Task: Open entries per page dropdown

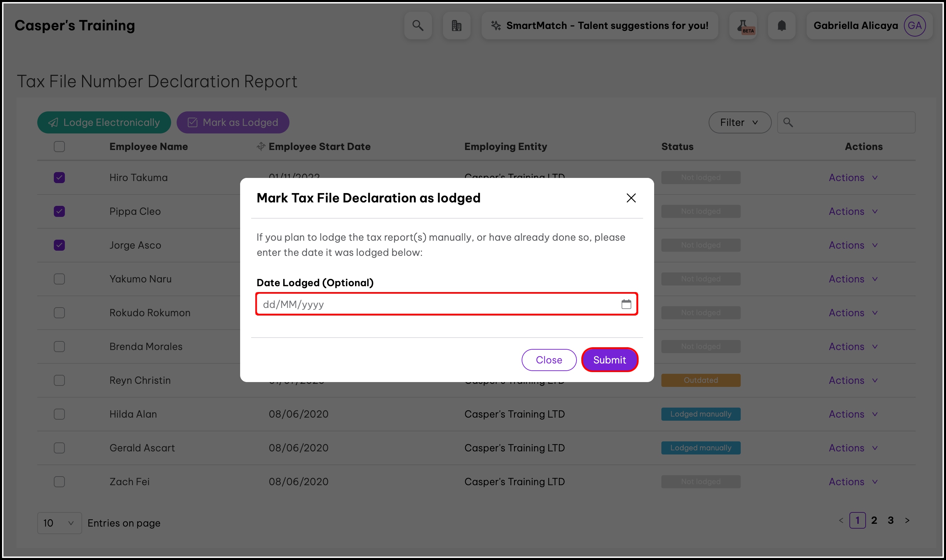Action: click(59, 523)
